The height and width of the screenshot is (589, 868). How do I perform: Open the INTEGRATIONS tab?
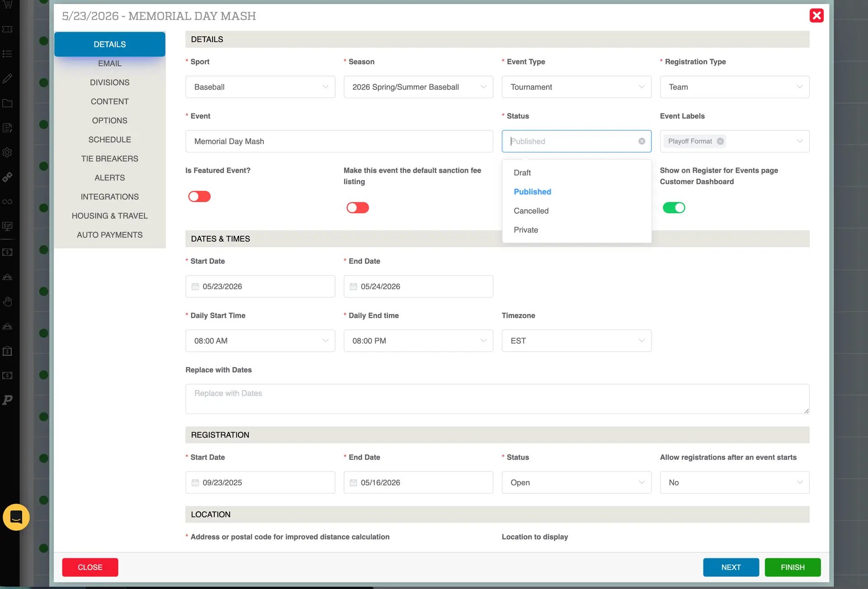click(110, 197)
